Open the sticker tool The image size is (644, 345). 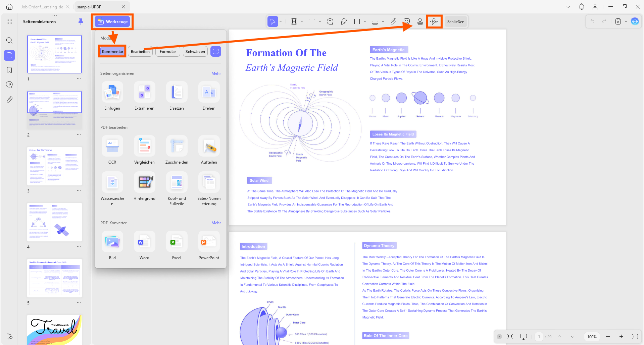tap(407, 21)
